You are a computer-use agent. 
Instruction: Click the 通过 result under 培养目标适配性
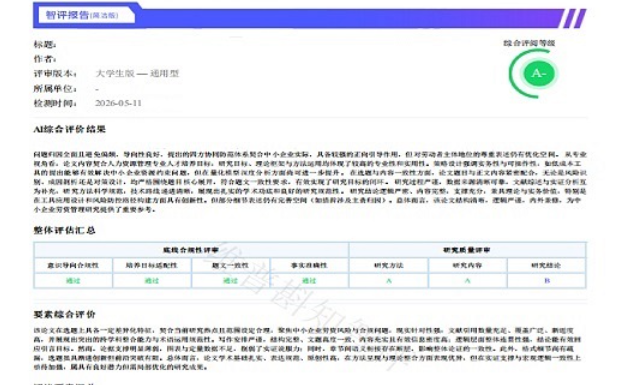click(x=152, y=281)
